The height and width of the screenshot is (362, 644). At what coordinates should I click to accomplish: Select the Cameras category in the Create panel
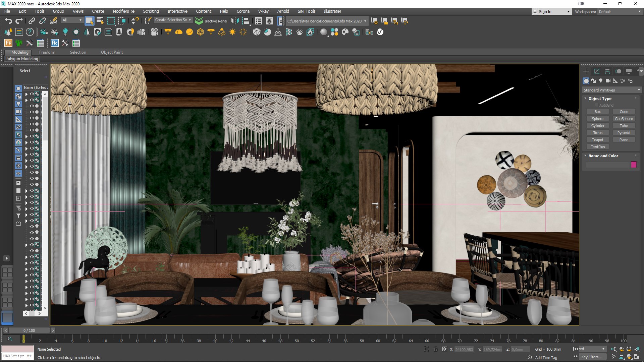[x=608, y=81]
